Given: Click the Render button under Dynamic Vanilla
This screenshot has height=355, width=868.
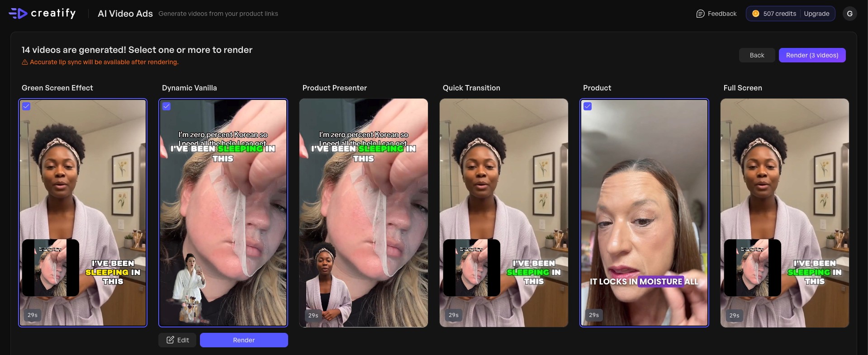Looking at the screenshot, I should (244, 340).
